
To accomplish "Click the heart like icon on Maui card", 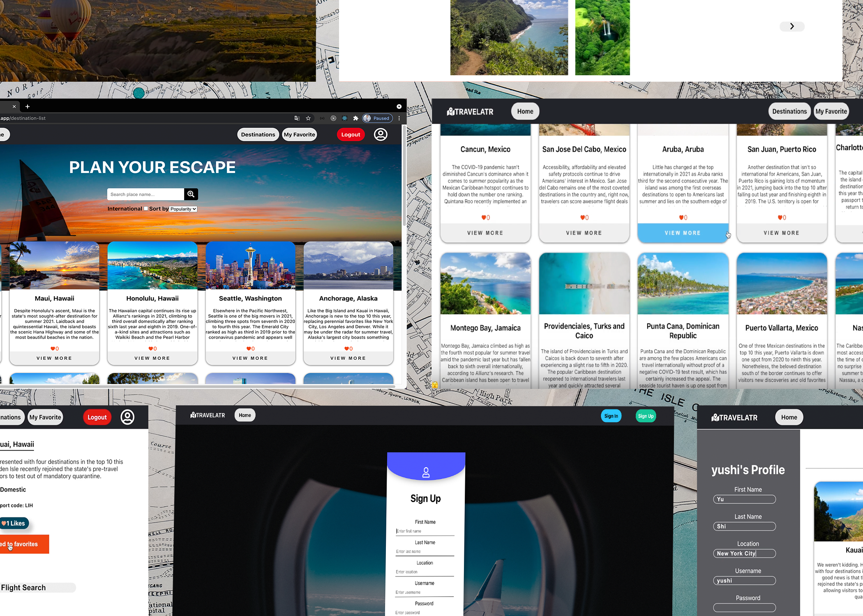I will tap(53, 349).
